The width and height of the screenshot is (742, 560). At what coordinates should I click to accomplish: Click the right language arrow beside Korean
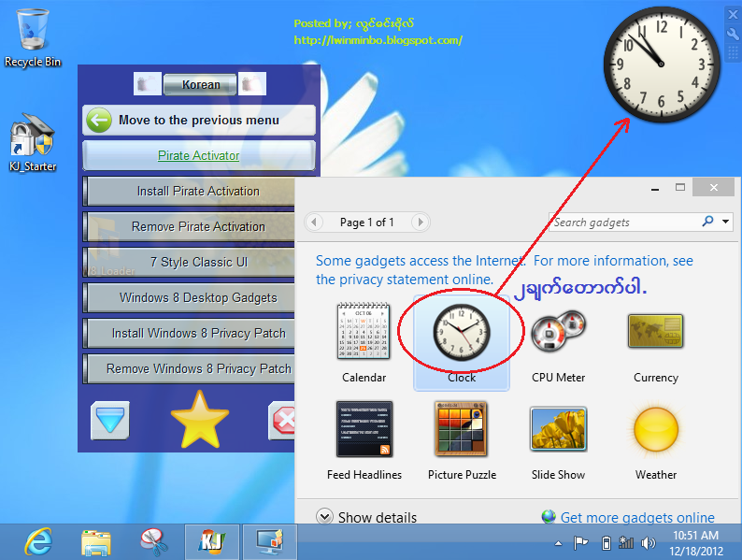coord(252,84)
